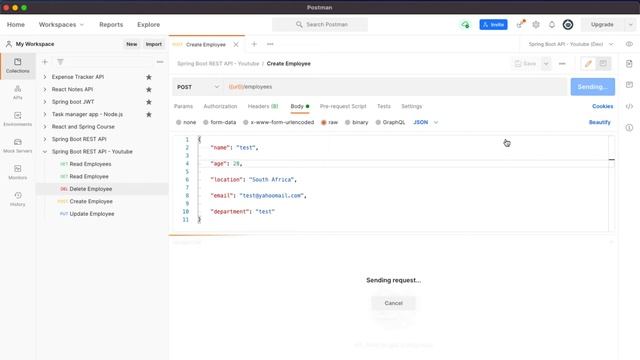Click the Import button

pyautogui.click(x=154, y=44)
